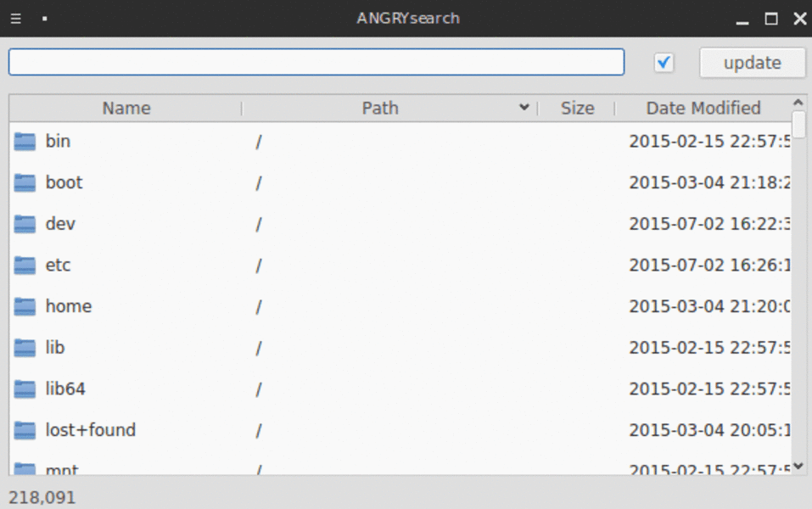Screen dimensions: 812x509
Task: Select the dev folder icon
Action: (x=23, y=223)
